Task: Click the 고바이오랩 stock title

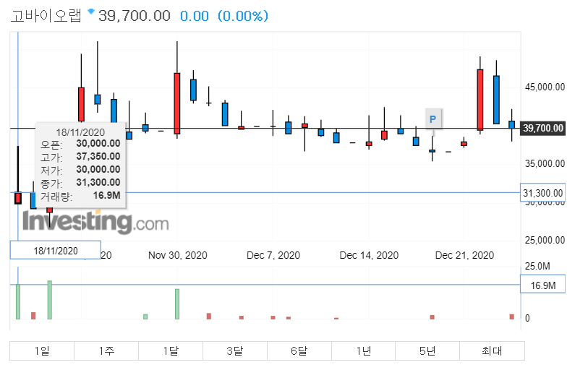Action: coord(46,16)
